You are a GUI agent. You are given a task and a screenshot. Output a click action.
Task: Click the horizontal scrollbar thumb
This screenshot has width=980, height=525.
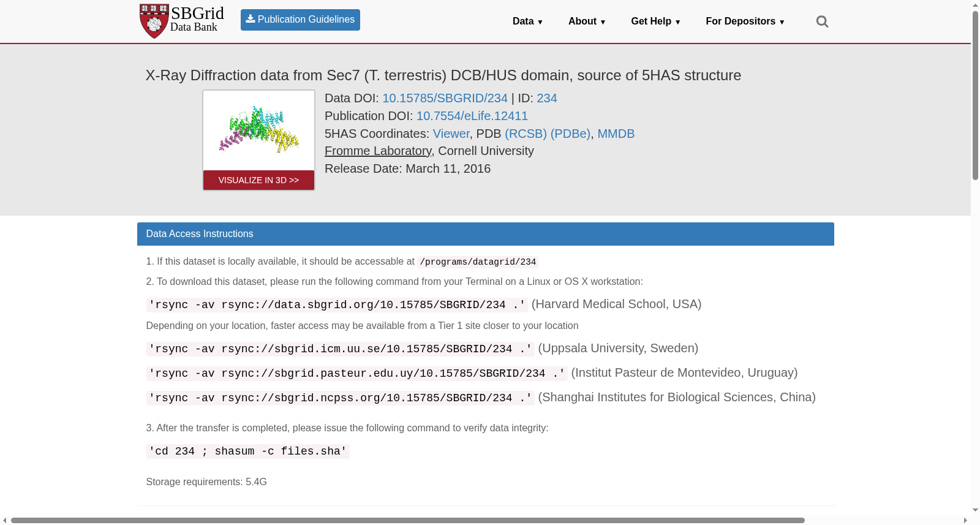coord(408,520)
